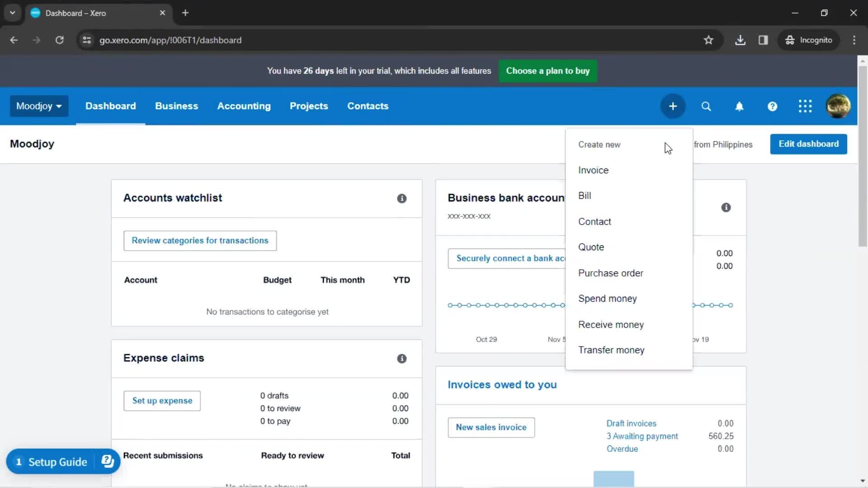This screenshot has width=868, height=488.
Task: Show info for Expense claims panel
Action: (401, 358)
